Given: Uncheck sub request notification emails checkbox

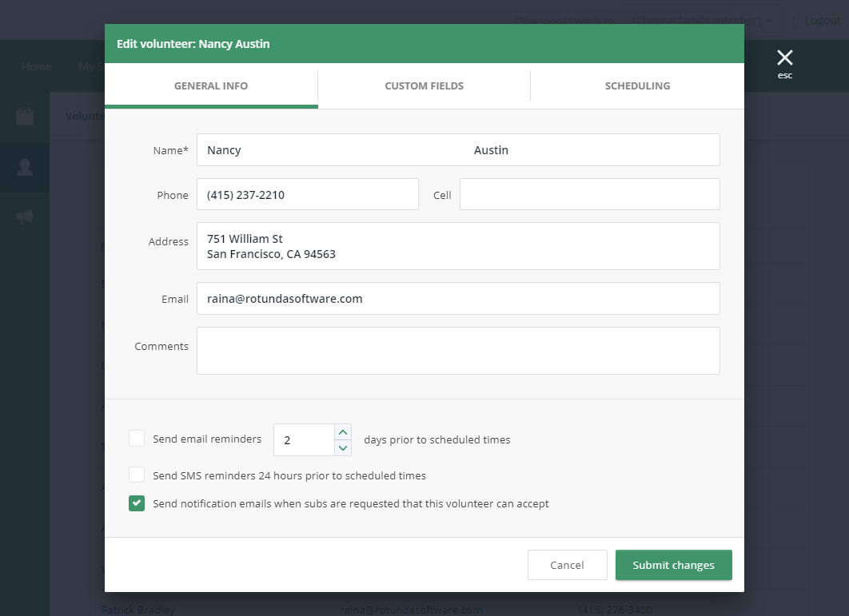Looking at the screenshot, I should tap(137, 503).
